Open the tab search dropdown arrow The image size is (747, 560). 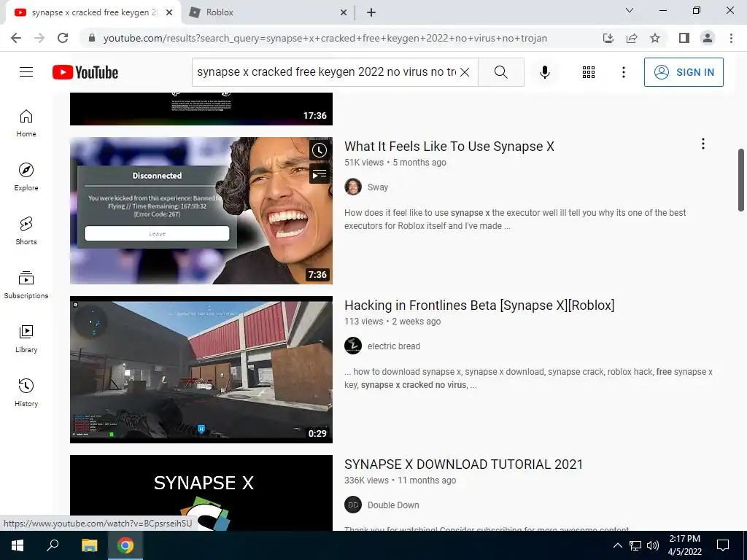click(x=630, y=10)
